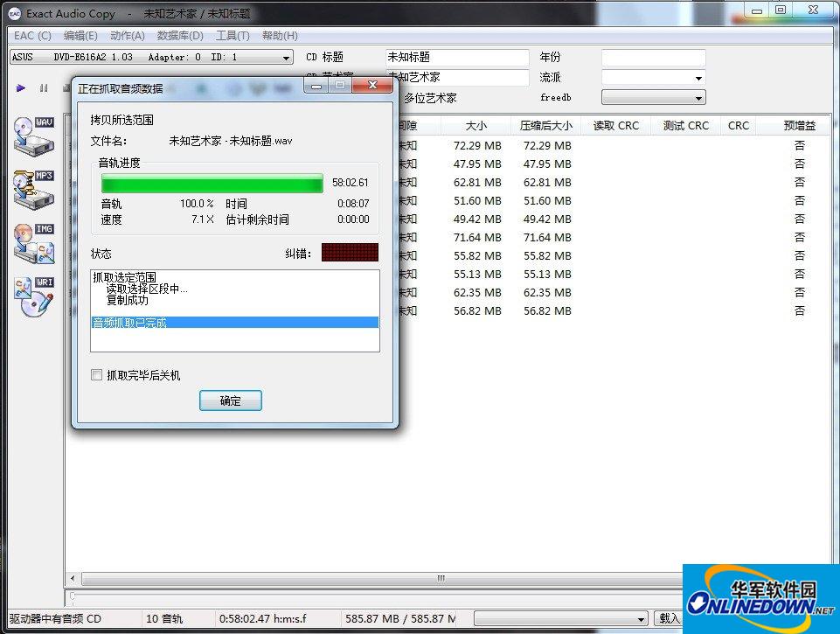Click the 复制成功 status line
The image size is (840, 634).
127,300
